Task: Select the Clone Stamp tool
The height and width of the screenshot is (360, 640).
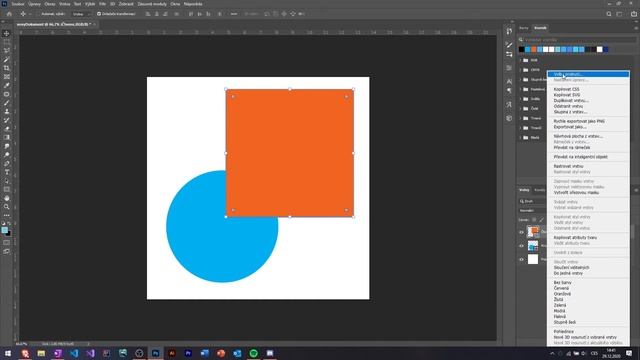Action: tap(7, 111)
